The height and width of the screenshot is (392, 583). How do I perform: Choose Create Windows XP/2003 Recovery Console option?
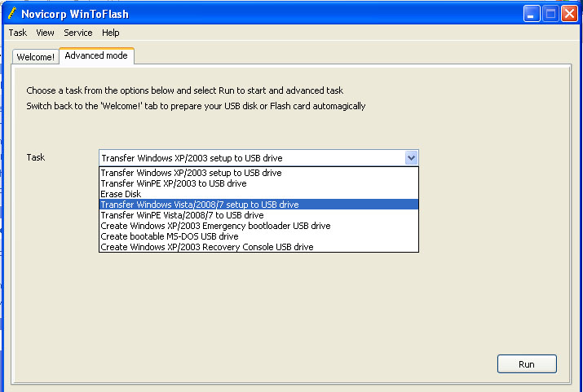coord(258,247)
